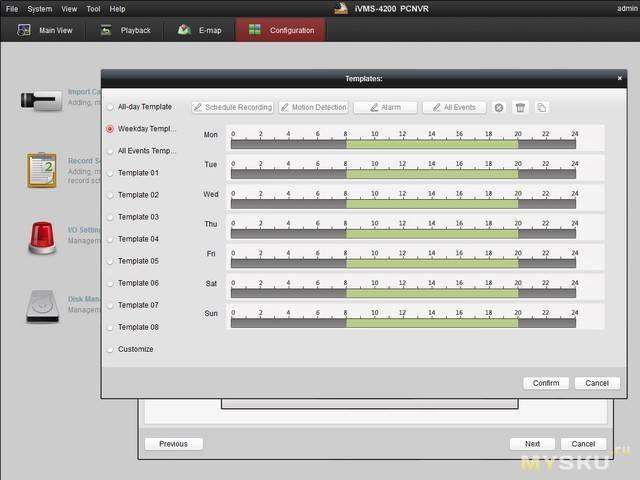The height and width of the screenshot is (480, 640).
Task: Select the Customize radio button
Action: [110, 349]
